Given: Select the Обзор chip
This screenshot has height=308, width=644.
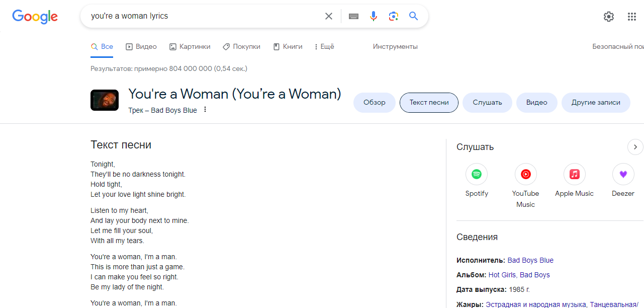Looking at the screenshot, I should point(375,103).
